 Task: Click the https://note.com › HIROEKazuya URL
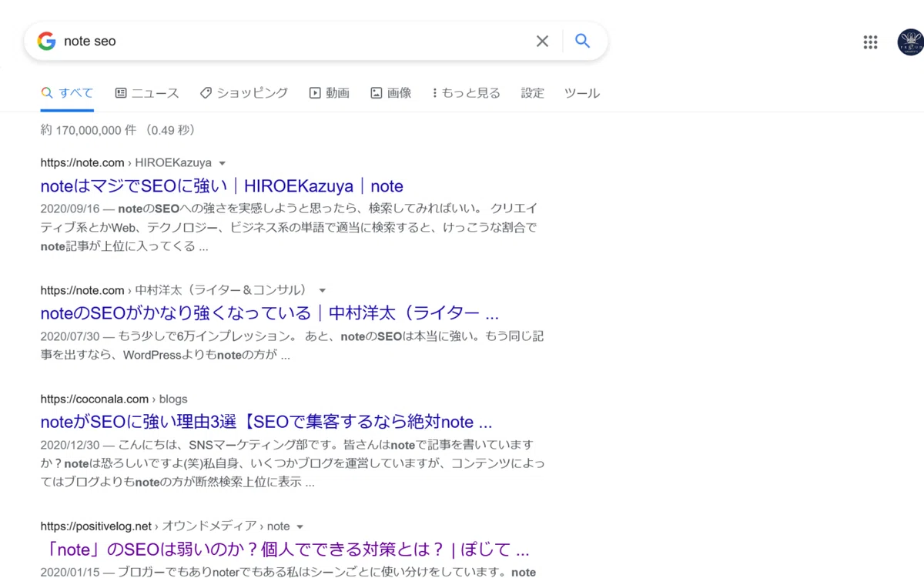click(x=126, y=163)
